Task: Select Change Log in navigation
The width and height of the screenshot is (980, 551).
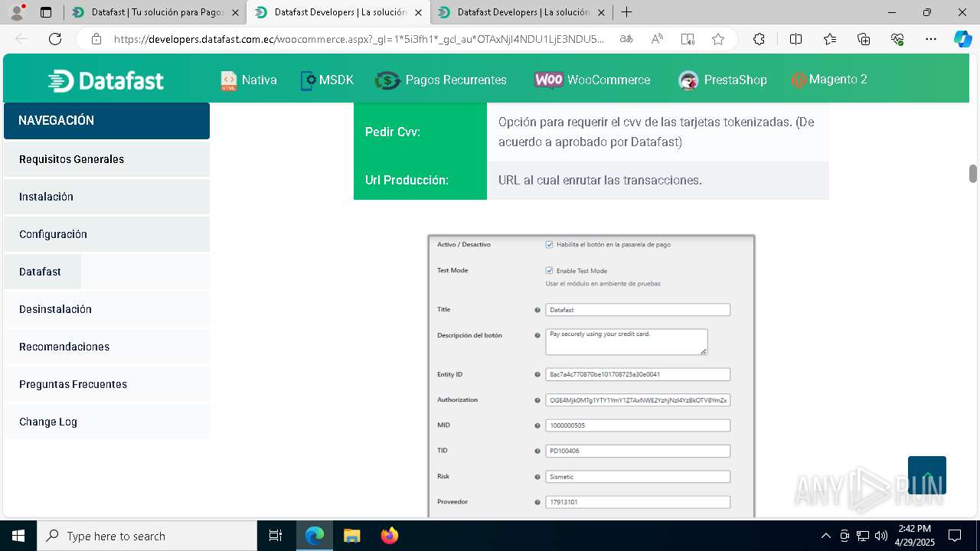Action: coord(106,422)
